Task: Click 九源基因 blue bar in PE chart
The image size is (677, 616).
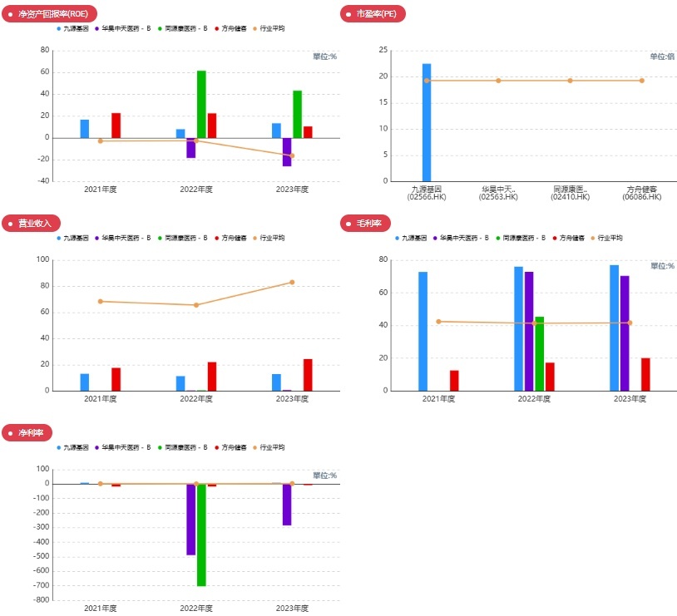Action: (x=427, y=122)
